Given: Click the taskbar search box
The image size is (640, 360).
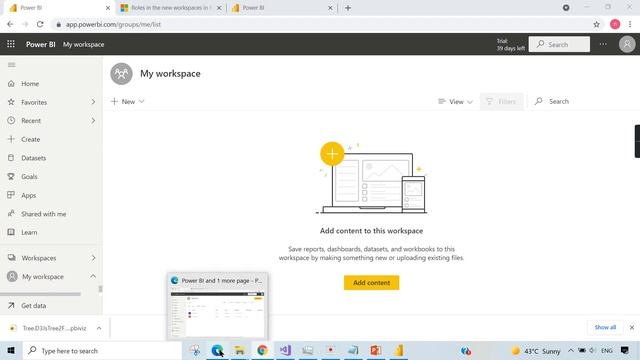Looking at the screenshot, I should point(102,351).
